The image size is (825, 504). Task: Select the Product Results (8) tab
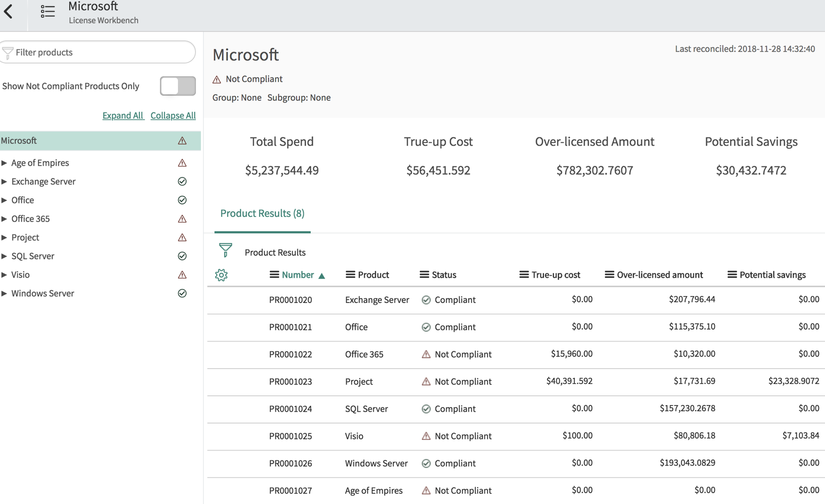tap(263, 213)
